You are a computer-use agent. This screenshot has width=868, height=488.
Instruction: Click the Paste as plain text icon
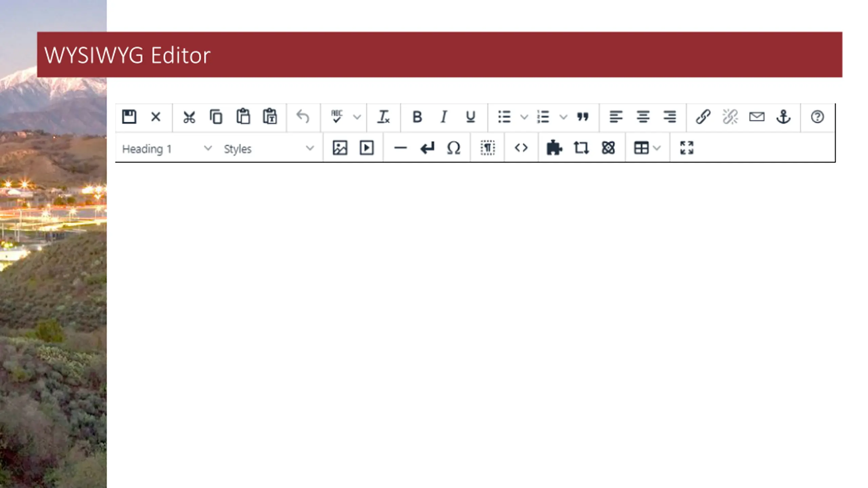[270, 117]
